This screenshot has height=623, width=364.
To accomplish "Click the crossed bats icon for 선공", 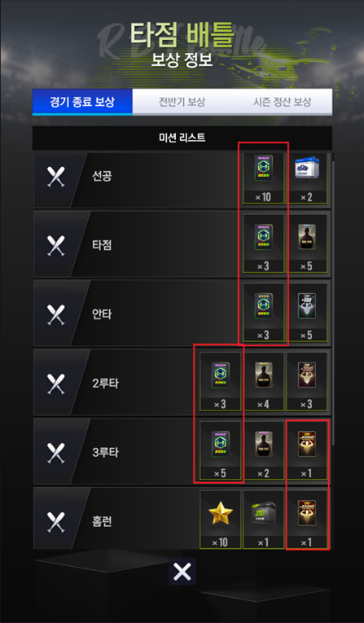I will (56, 177).
